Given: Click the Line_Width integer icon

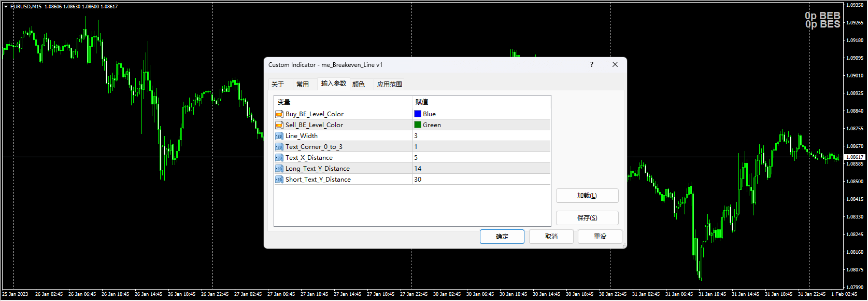Looking at the screenshot, I should tap(279, 136).
